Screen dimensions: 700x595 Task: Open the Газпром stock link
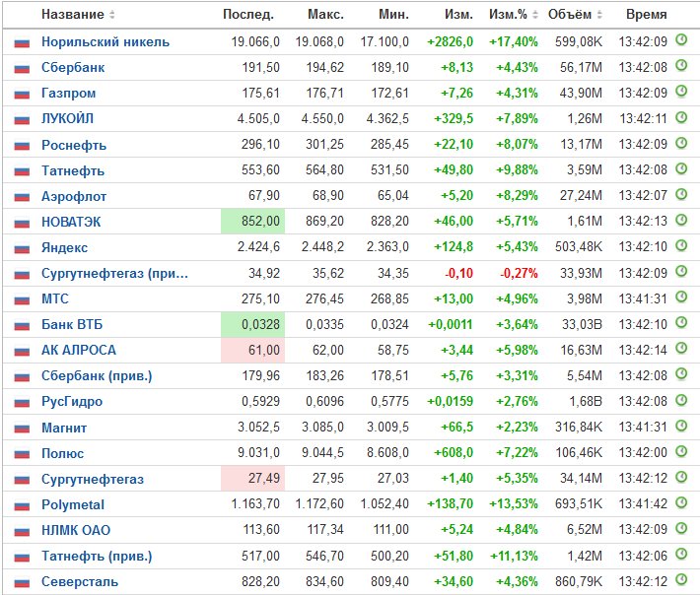point(68,94)
